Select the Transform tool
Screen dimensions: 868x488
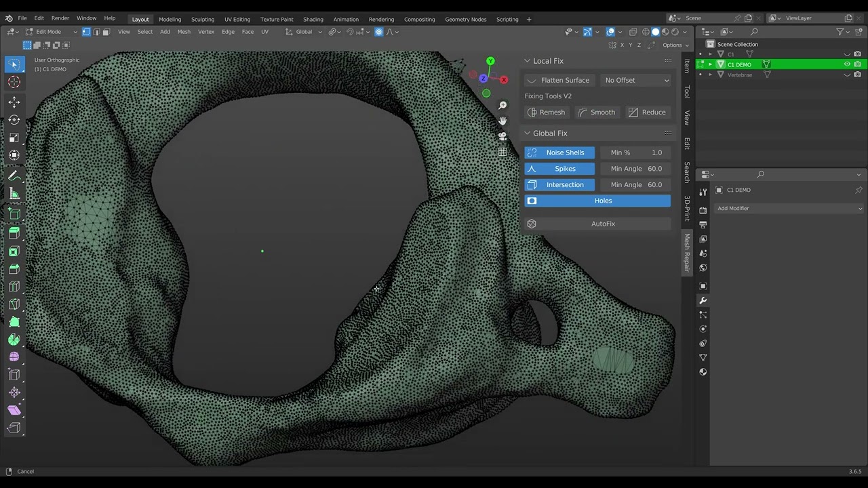(x=14, y=155)
